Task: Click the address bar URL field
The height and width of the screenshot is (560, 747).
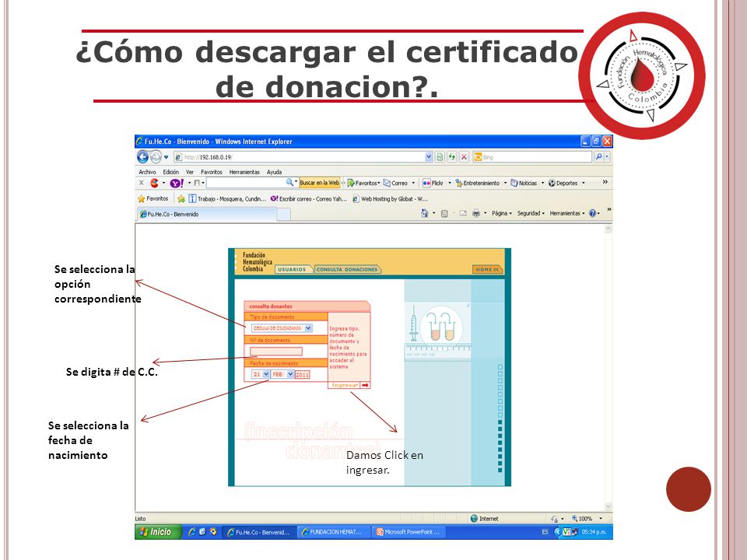Action: tap(299, 156)
